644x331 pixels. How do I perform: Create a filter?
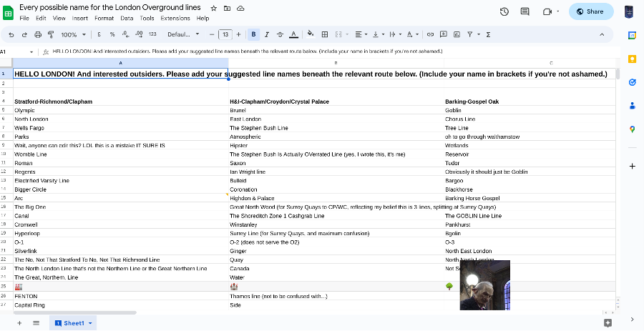point(470,35)
